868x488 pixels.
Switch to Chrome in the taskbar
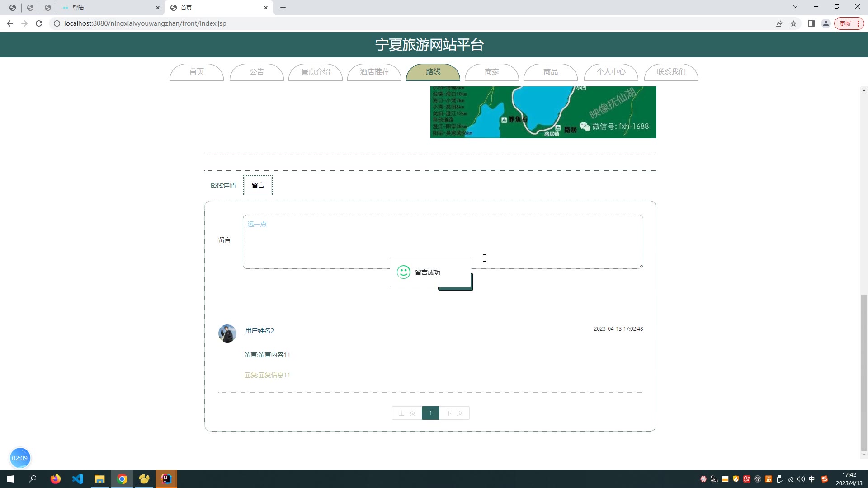coord(122,479)
